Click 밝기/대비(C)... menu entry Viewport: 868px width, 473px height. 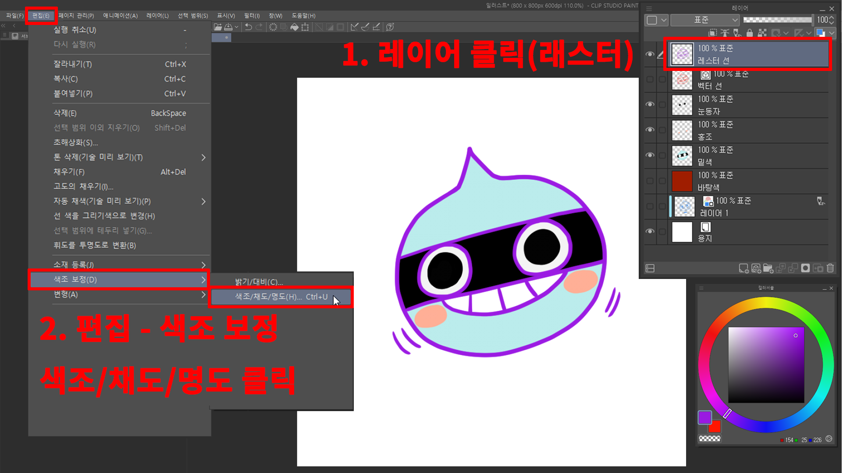[x=259, y=282]
